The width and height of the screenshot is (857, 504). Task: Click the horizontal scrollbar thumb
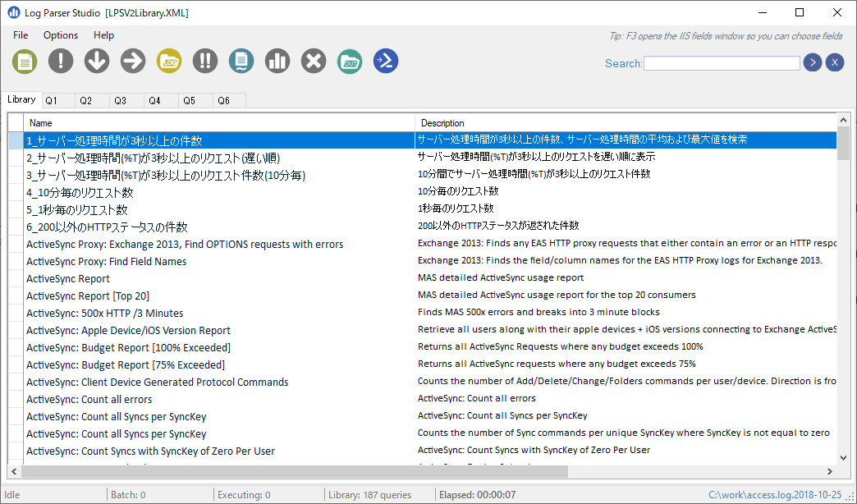click(295, 471)
